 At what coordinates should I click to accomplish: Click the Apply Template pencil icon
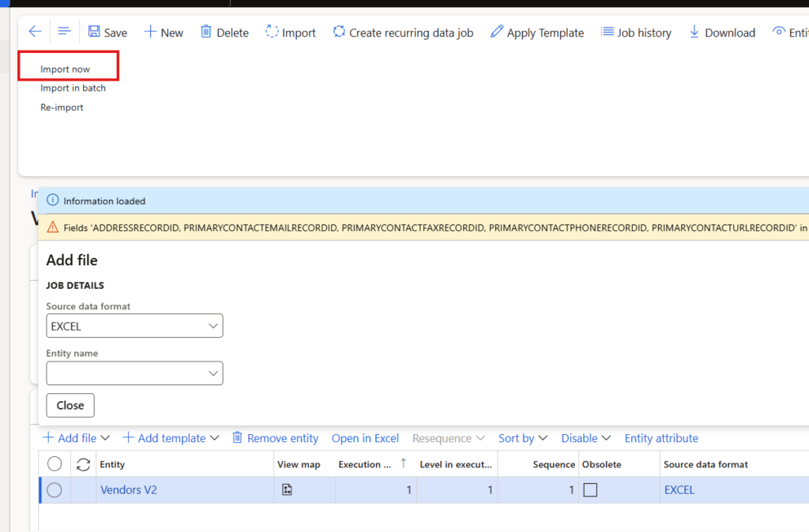496,32
